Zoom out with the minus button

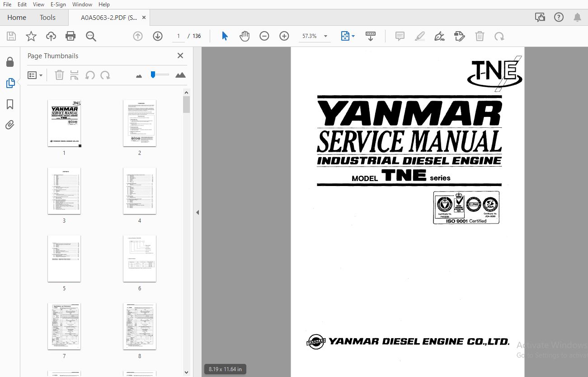[264, 36]
